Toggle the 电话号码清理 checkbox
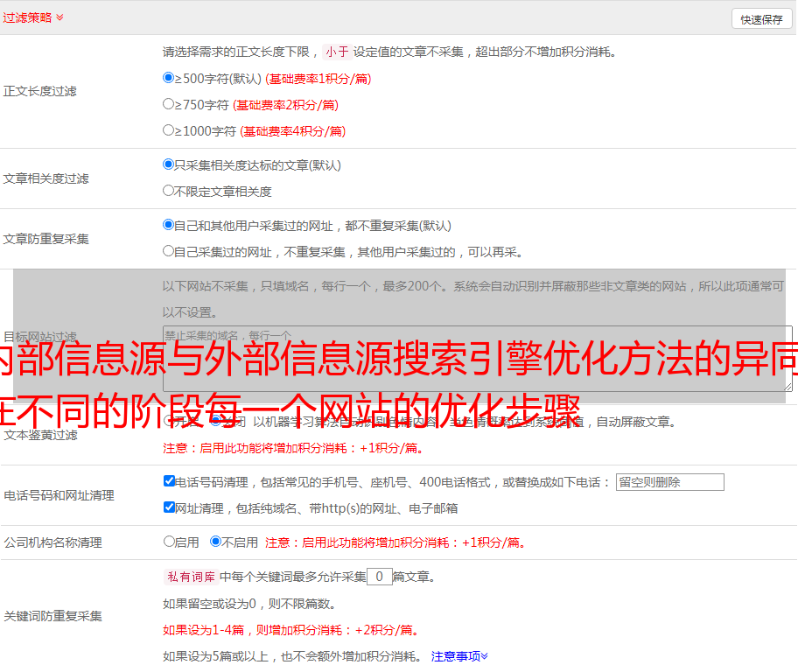The width and height of the screenshot is (798, 672). point(169,481)
